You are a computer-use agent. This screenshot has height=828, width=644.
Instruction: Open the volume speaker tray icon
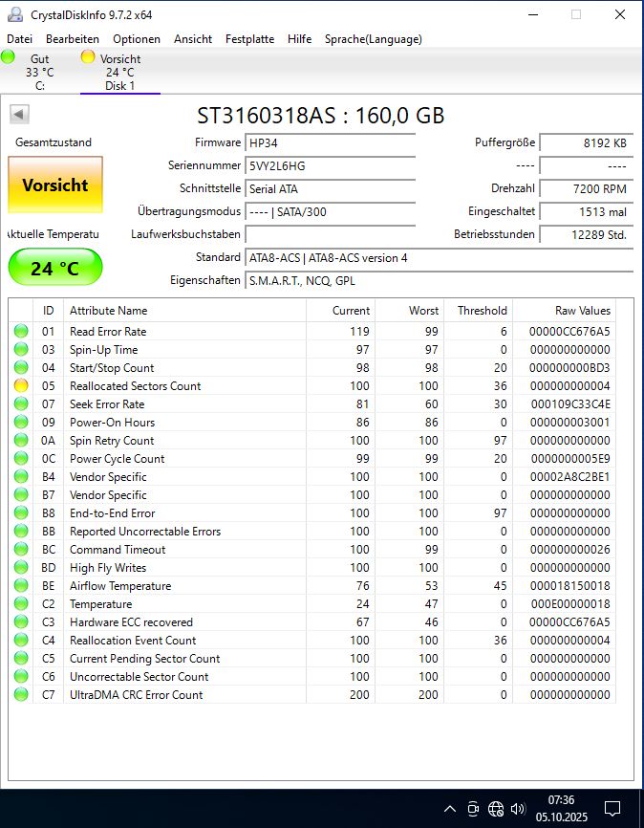(x=518, y=809)
